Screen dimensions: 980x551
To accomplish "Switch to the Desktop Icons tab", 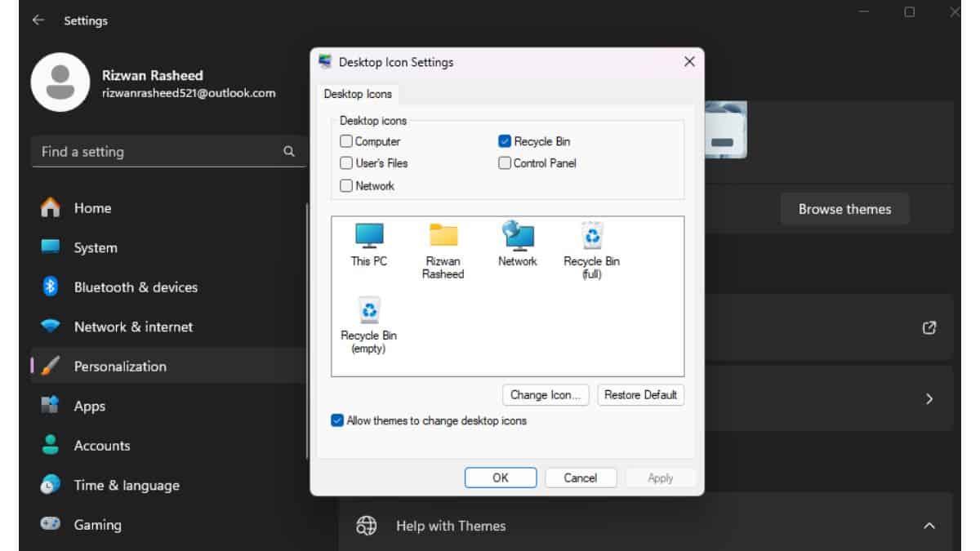I will (x=359, y=94).
